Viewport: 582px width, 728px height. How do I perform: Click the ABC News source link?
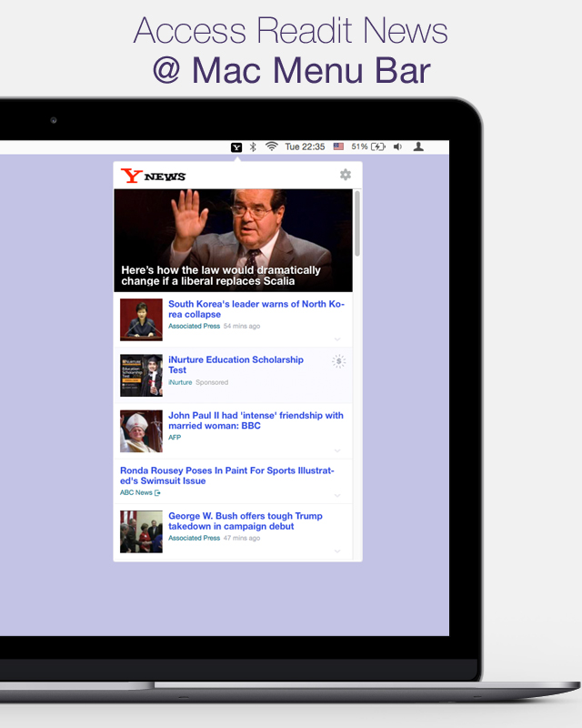pos(136,492)
